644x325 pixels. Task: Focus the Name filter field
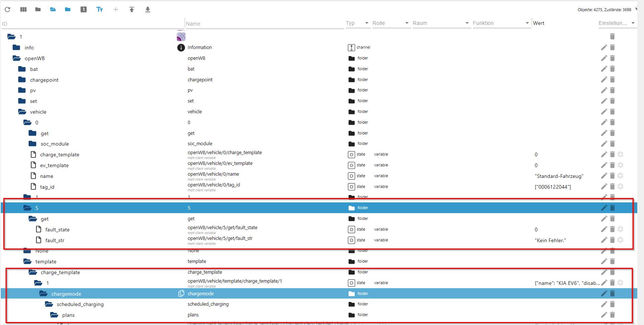click(265, 24)
